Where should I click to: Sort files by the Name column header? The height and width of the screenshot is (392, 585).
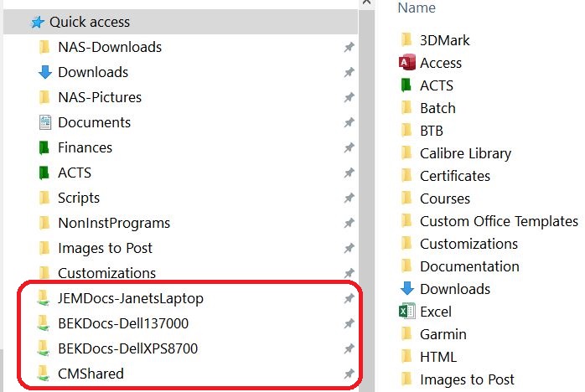pos(417,8)
